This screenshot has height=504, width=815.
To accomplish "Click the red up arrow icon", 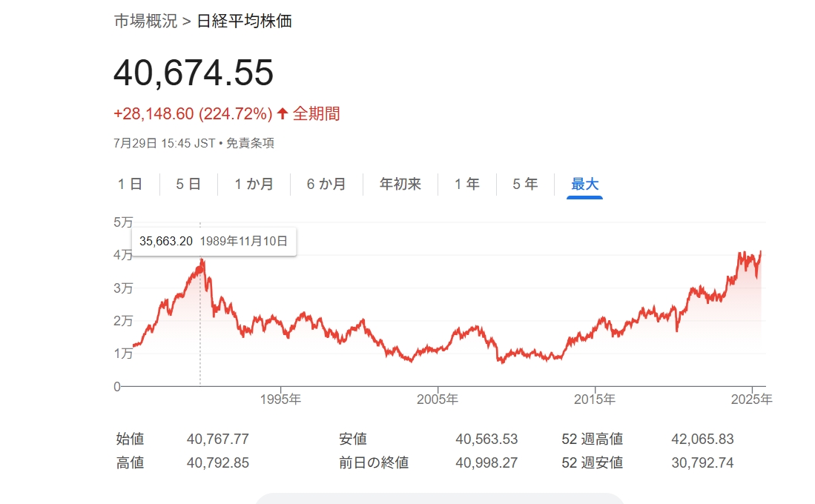I will (x=283, y=113).
